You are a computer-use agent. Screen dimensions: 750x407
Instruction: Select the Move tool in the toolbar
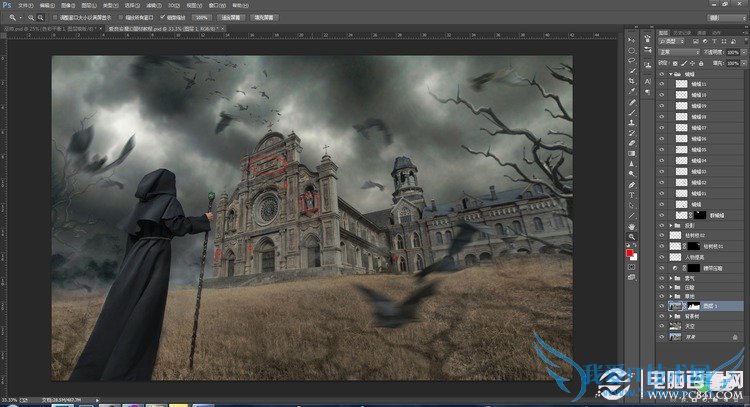pos(632,37)
